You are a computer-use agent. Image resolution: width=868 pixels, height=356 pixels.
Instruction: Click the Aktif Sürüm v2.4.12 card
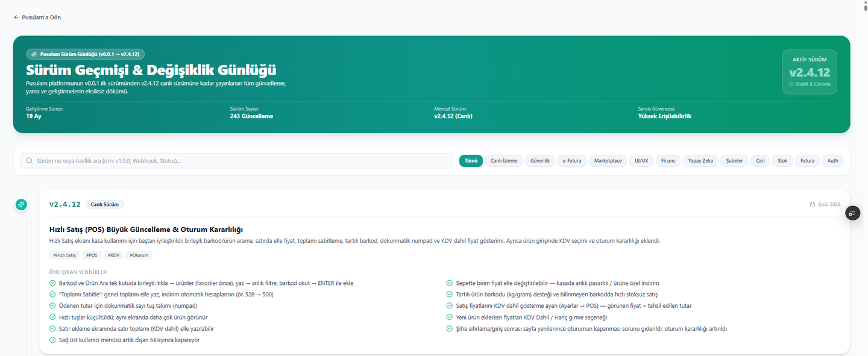click(810, 72)
